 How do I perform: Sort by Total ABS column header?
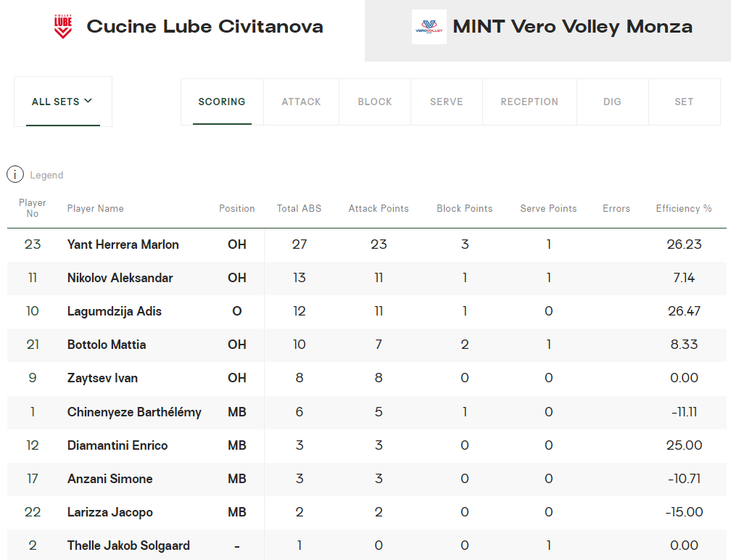(299, 208)
